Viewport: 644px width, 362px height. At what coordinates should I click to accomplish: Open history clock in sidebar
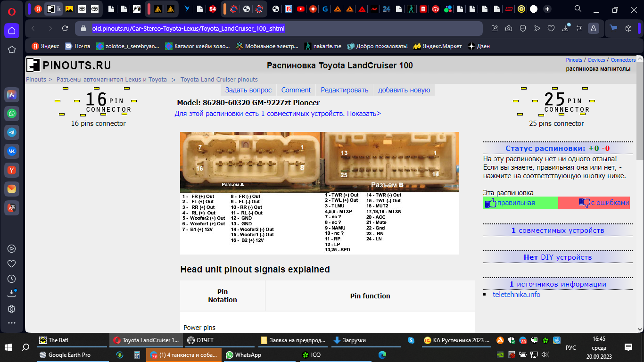[12, 279]
